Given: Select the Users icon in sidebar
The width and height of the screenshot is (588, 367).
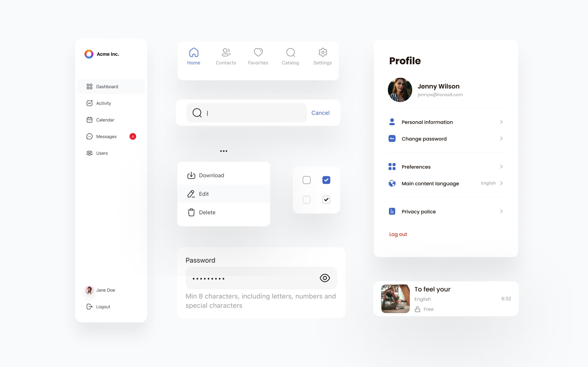Looking at the screenshot, I should pyautogui.click(x=89, y=153).
